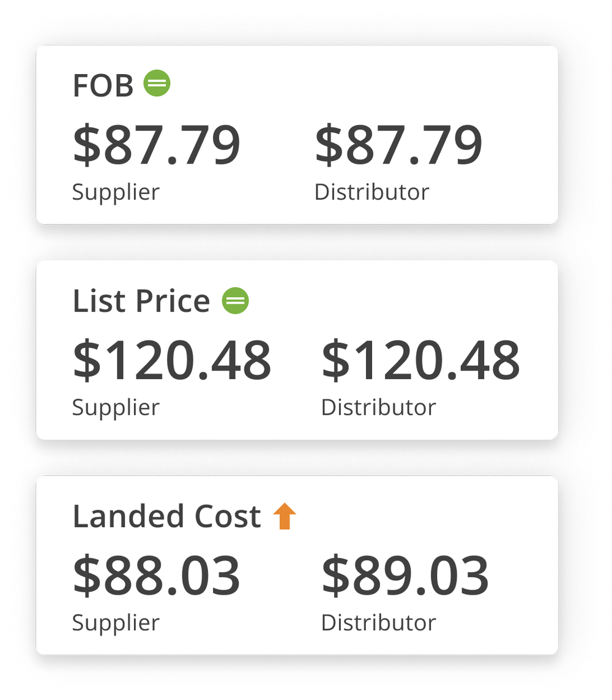Click the Supplier label in the FOB card
The height and width of the screenshot is (700, 612).
point(116,192)
